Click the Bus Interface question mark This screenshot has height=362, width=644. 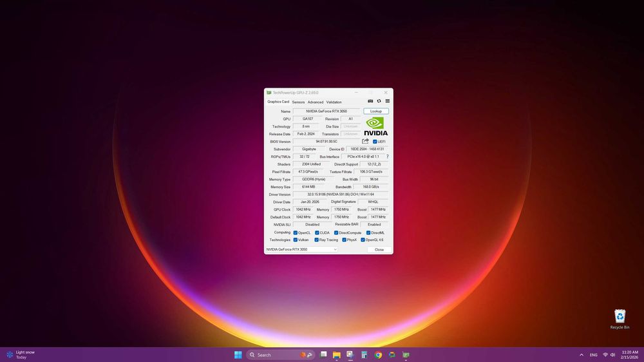click(387, 157)
